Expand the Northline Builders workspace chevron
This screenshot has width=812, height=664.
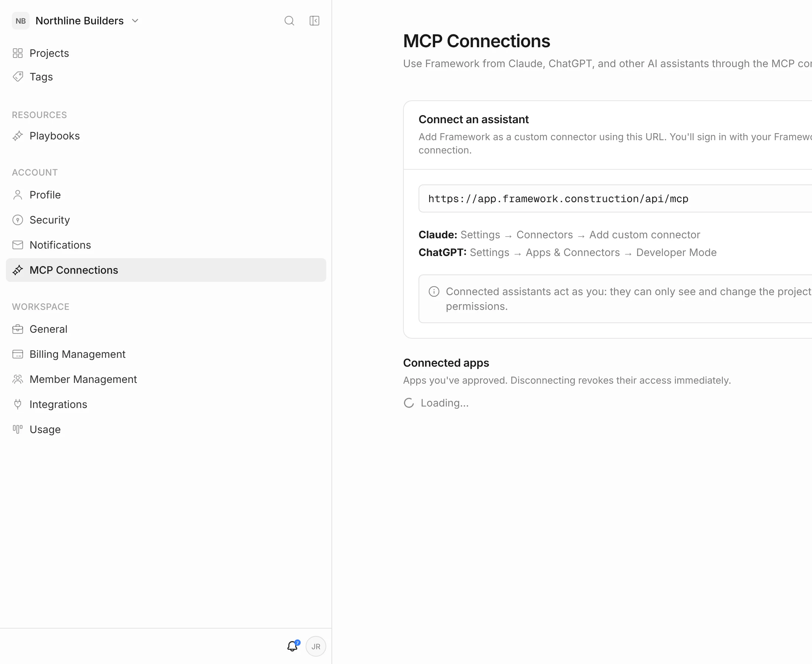click(x=135, y=21)
